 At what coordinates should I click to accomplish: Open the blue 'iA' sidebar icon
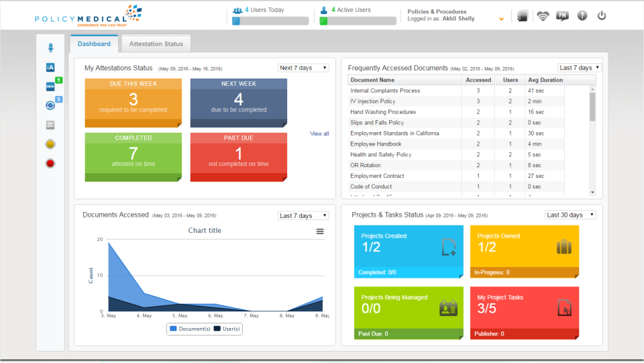pyautogui.click(x=50, y=67)
